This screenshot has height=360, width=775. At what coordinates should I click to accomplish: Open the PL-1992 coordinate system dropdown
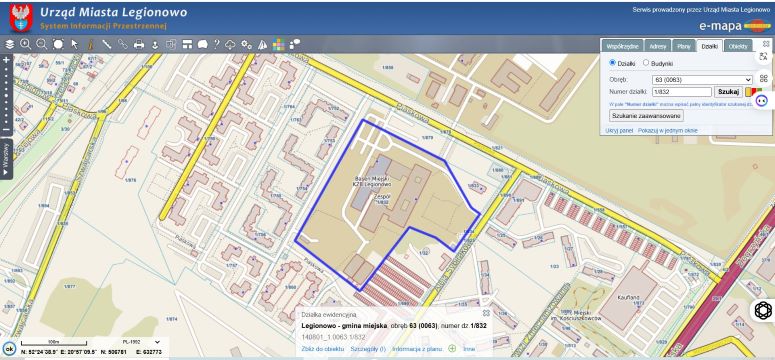tap(141, 342)
